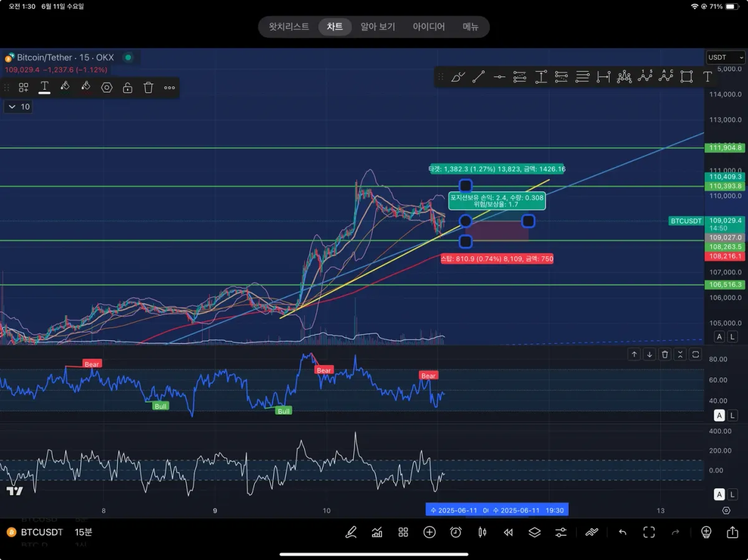Select the 차트 tab
This screenshot has height=560, width=748.
point(335,27)
